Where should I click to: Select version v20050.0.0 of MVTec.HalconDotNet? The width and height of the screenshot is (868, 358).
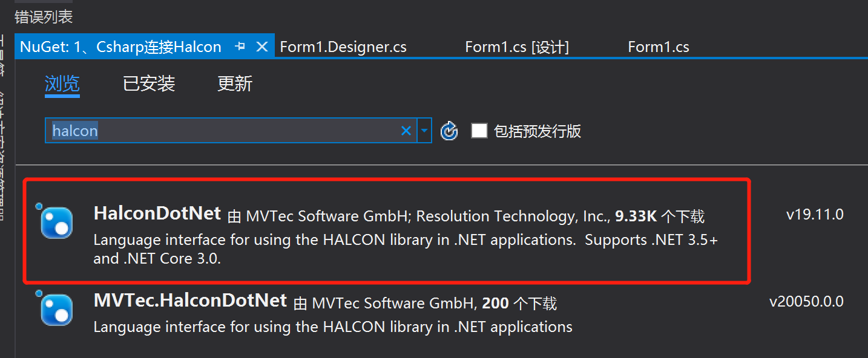tap(807, 301)
